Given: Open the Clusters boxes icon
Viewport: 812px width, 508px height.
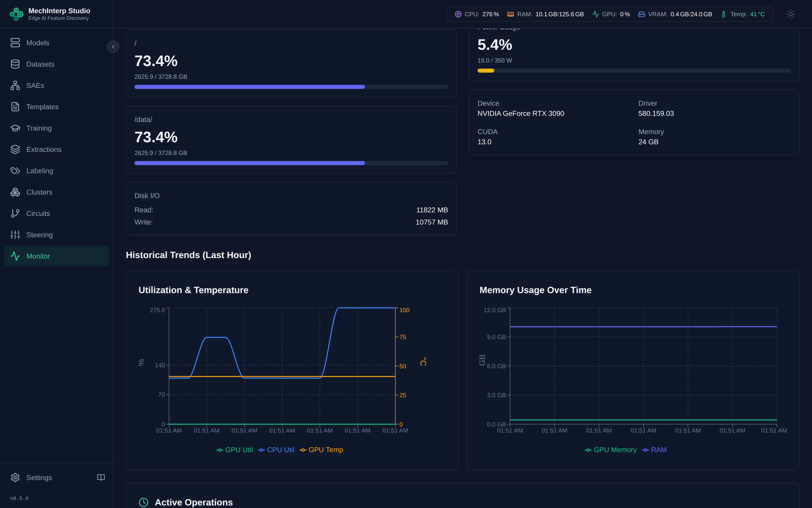Looking at the screenshot, I should pyautogui.click(x=15, y=192).
